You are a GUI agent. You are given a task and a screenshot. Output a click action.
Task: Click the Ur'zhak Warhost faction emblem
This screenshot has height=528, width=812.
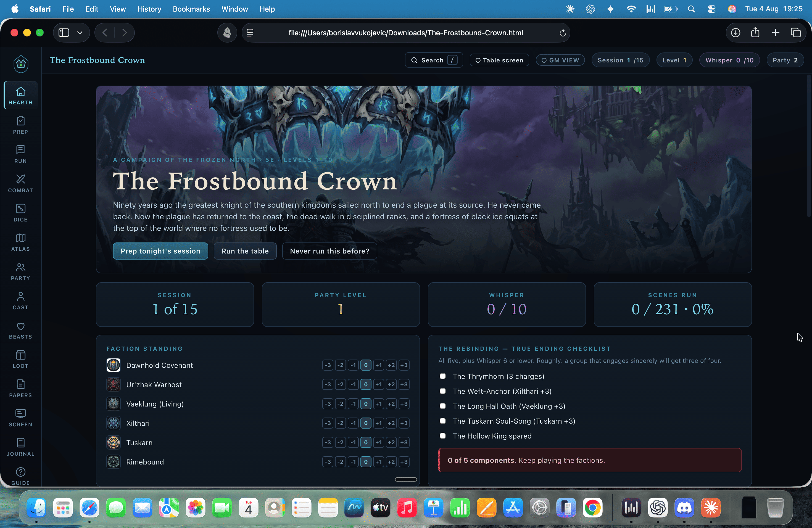click(113, 385)
